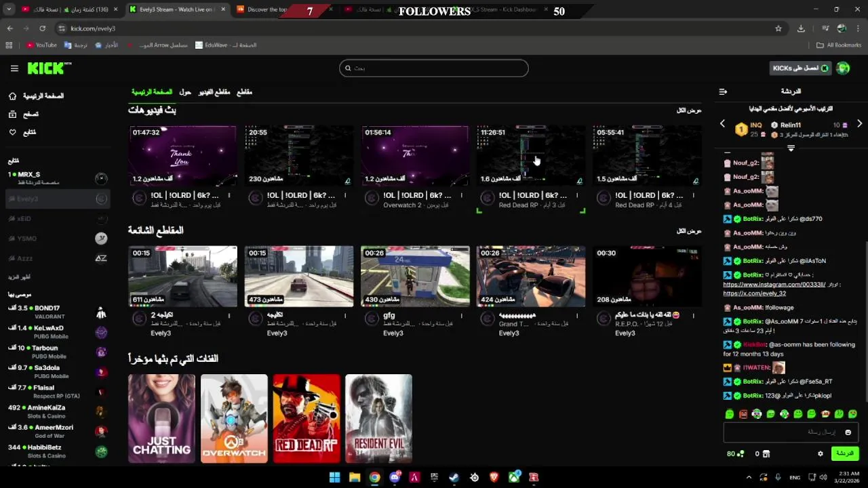Show previous gifter leaderboard with left chevron

pyautogui.click(x=722, y=124)
